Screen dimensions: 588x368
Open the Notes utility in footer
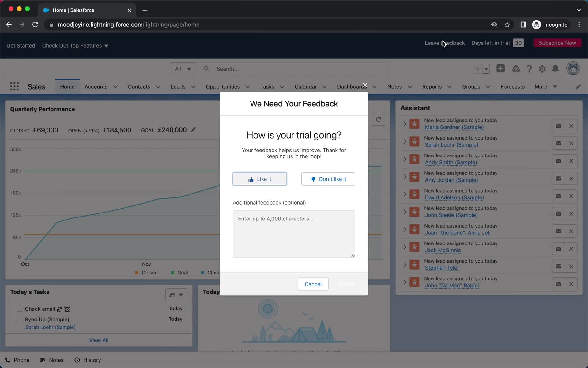tap(52, 360)
